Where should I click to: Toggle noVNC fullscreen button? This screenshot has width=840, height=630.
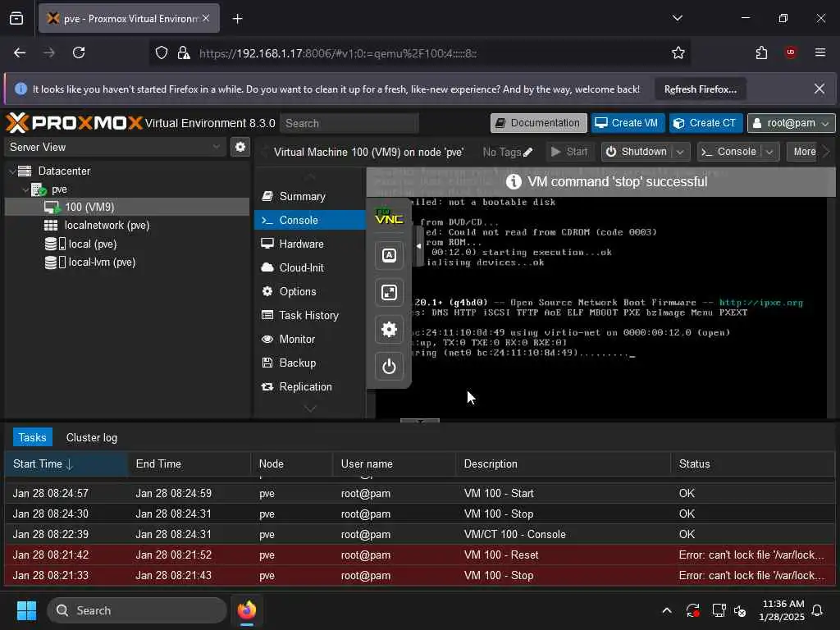pyautogui.click(x=389, y=293)
